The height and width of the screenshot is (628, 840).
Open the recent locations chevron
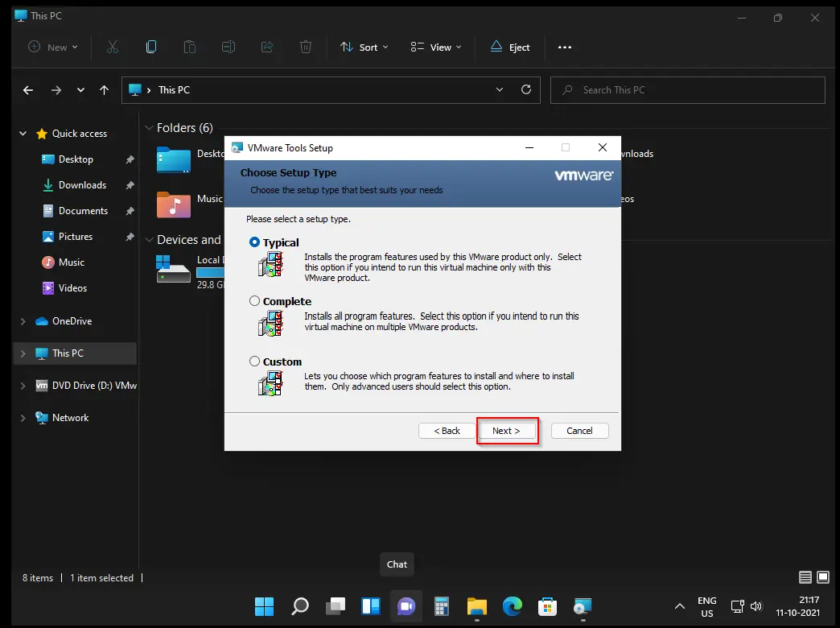[x=80, y=90]
